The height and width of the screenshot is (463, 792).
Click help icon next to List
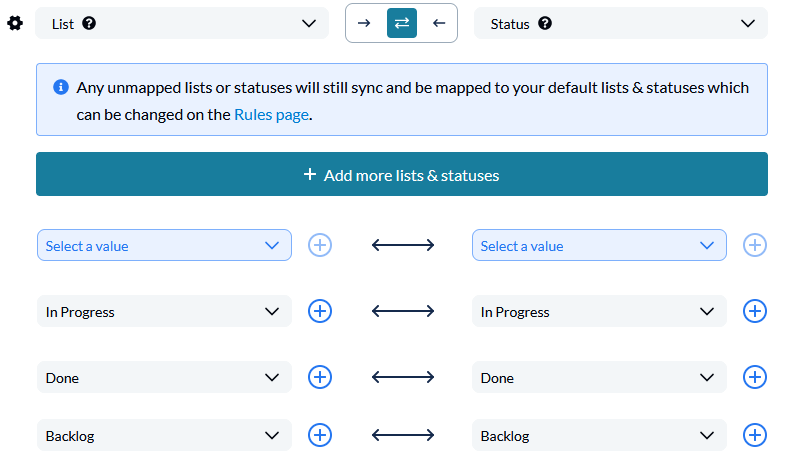pos(89,23)
